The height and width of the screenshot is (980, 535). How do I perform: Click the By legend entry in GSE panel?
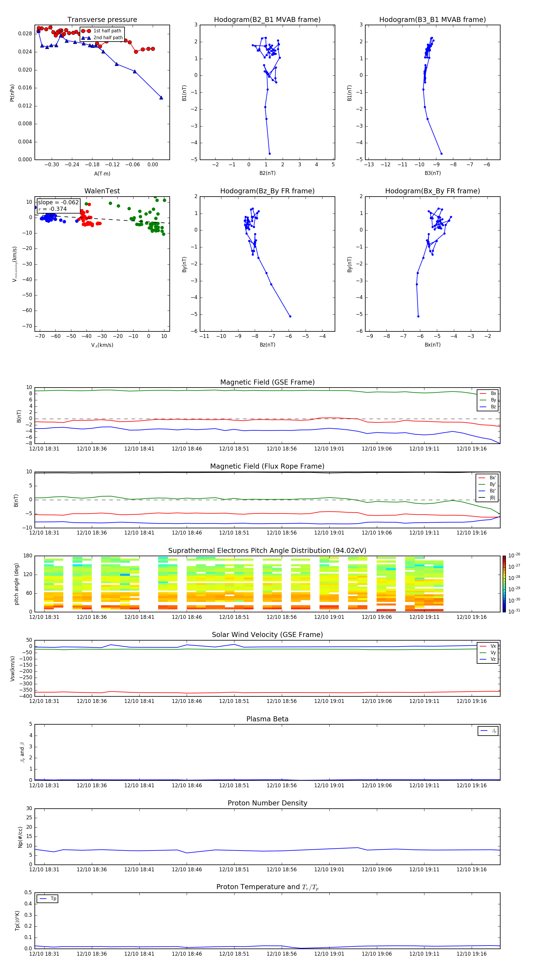coord(488,400)
